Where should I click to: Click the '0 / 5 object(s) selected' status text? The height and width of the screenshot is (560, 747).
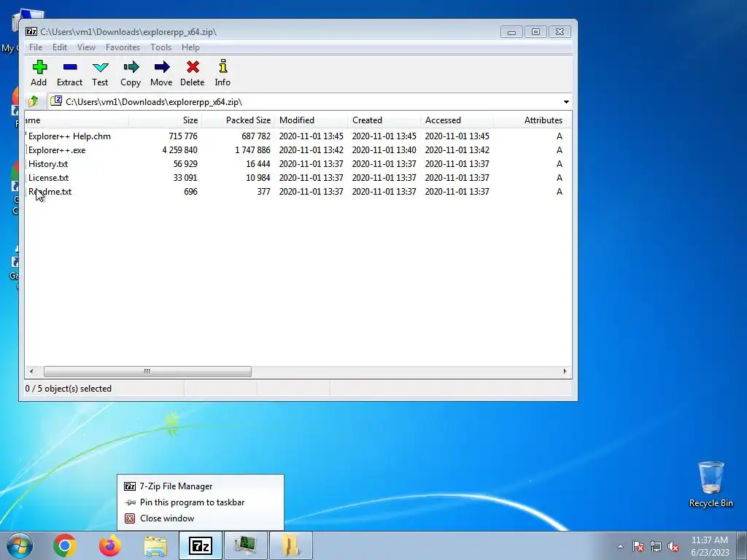68,389
